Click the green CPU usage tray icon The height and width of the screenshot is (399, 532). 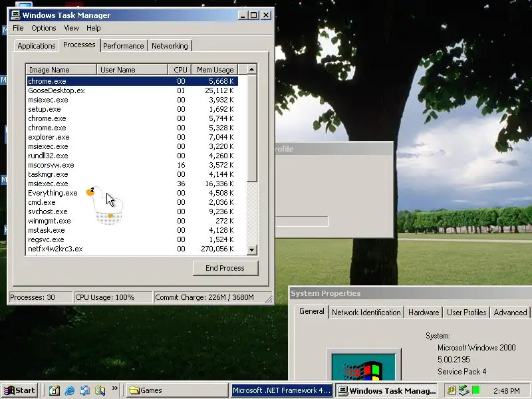coord(475,390)
